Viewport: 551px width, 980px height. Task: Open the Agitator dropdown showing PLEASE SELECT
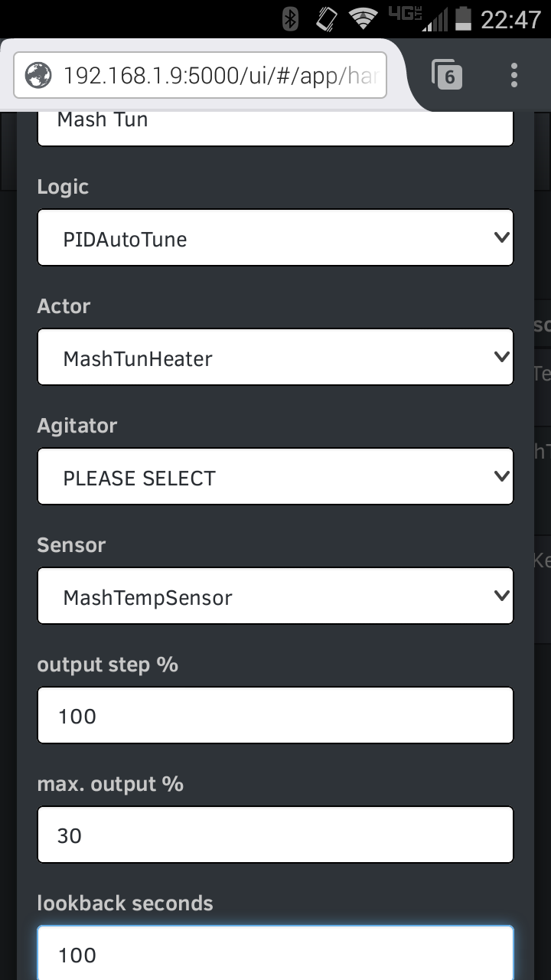coord(275,477)
